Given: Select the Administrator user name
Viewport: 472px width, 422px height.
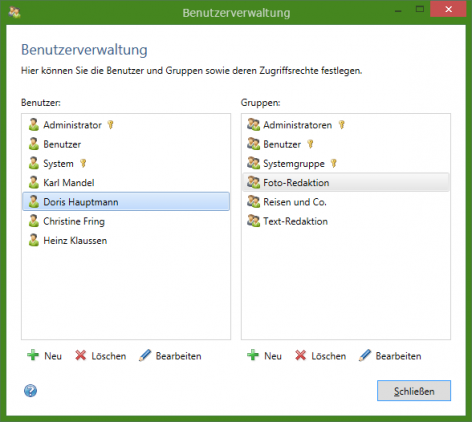Looking at the screenshot, I should (72, 125).
